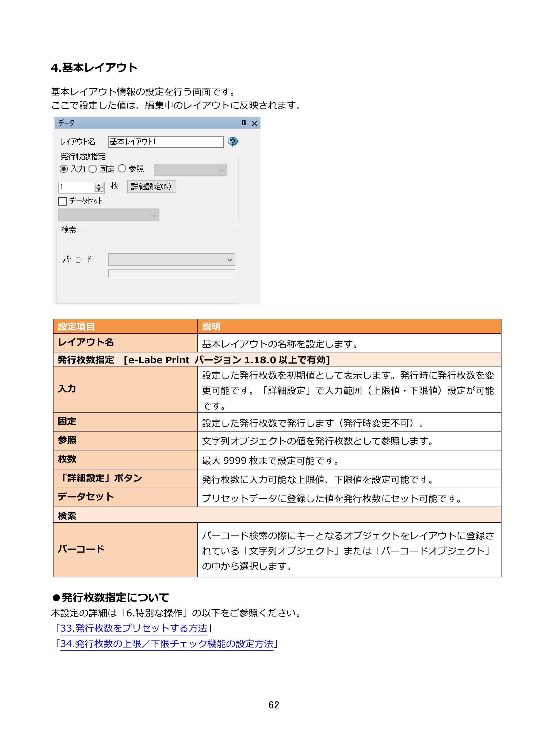Select the 固定 radio button
This screenshot has height=756, width=535.
tap(93, 169)
